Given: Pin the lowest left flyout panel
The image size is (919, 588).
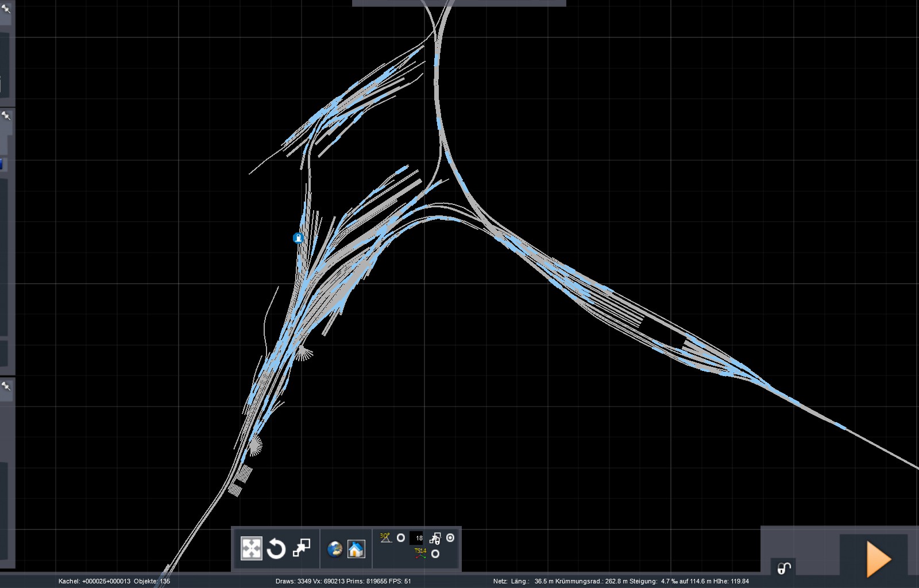Looking at the screenshot, I should 6,386.
